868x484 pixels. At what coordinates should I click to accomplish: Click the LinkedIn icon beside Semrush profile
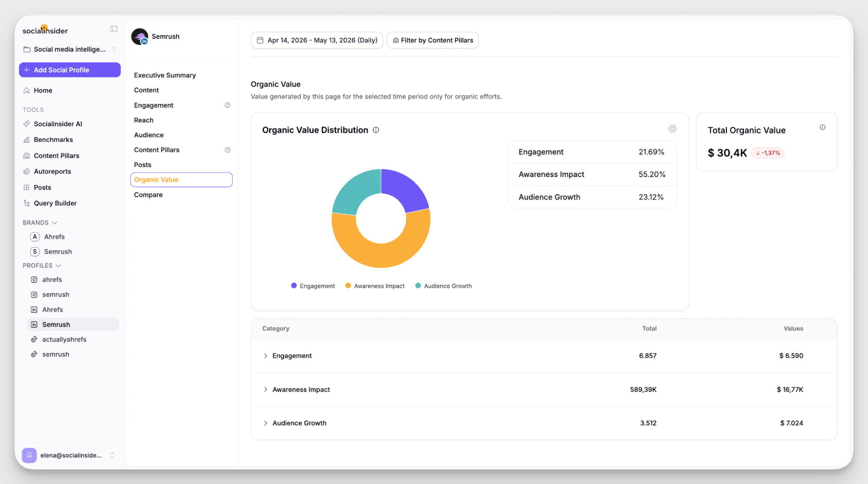coord(34,325)
